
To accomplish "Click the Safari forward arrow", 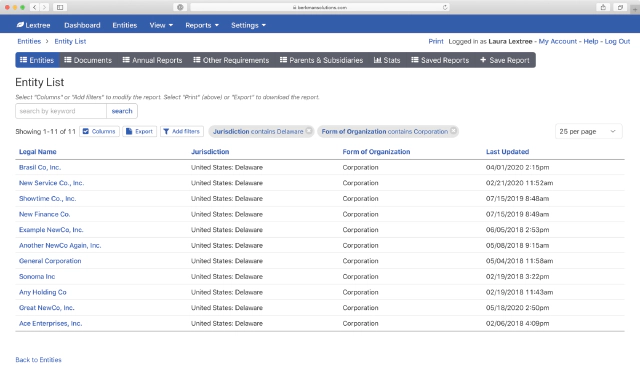I will tap(44, 7).
